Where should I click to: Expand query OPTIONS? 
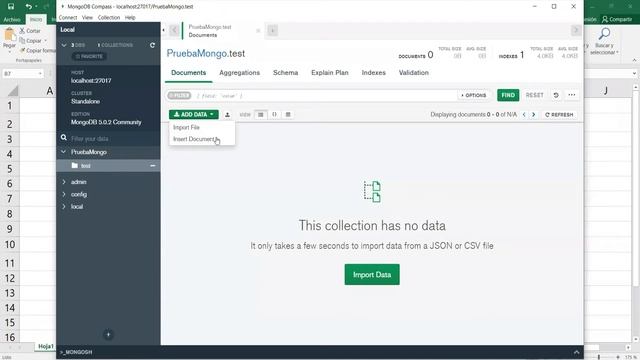pyautogui.click(x=473, y=96)
